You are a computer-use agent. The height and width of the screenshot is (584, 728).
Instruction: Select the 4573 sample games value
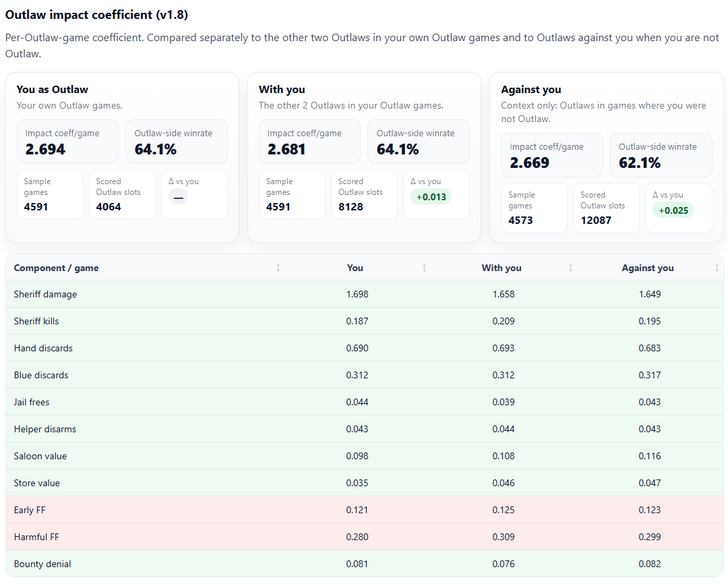pyautogui.click(x=520, y=221)
